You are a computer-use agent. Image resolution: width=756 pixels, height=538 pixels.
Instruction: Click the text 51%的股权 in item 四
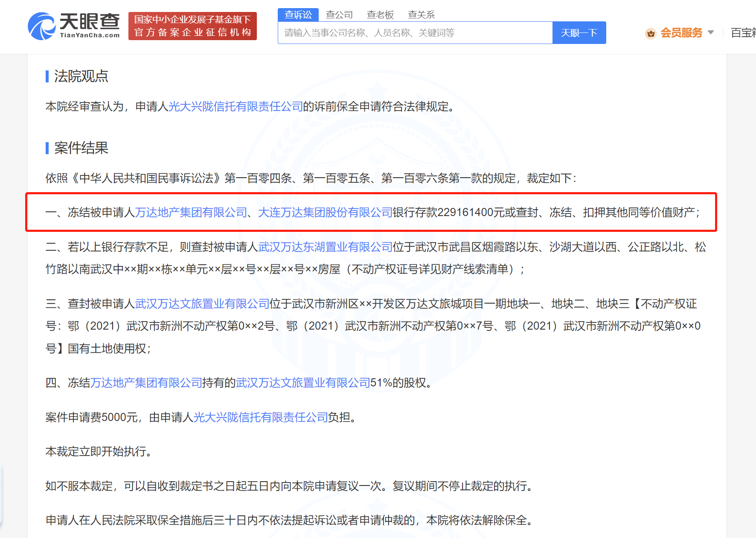[x=398, y=383]
